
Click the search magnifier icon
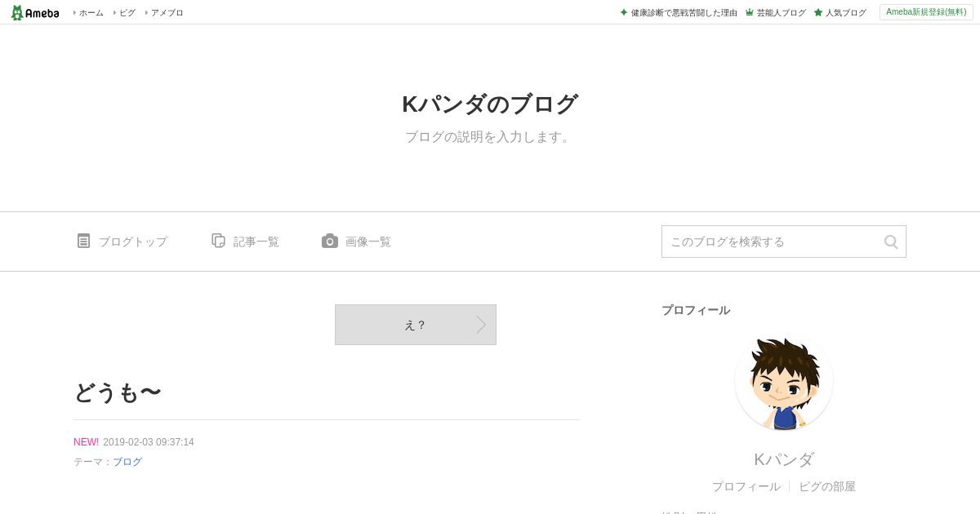pyautogui.click(x=891, y=241)
